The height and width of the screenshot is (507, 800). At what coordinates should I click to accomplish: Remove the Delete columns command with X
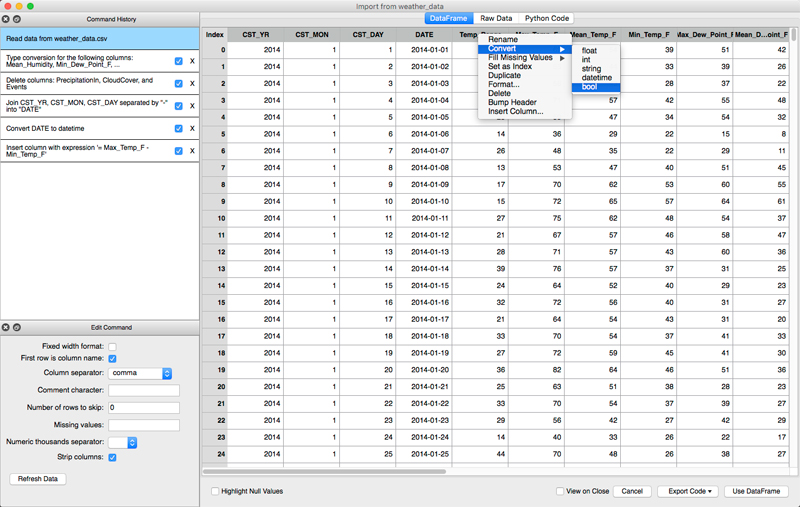(x=192, y=84)
